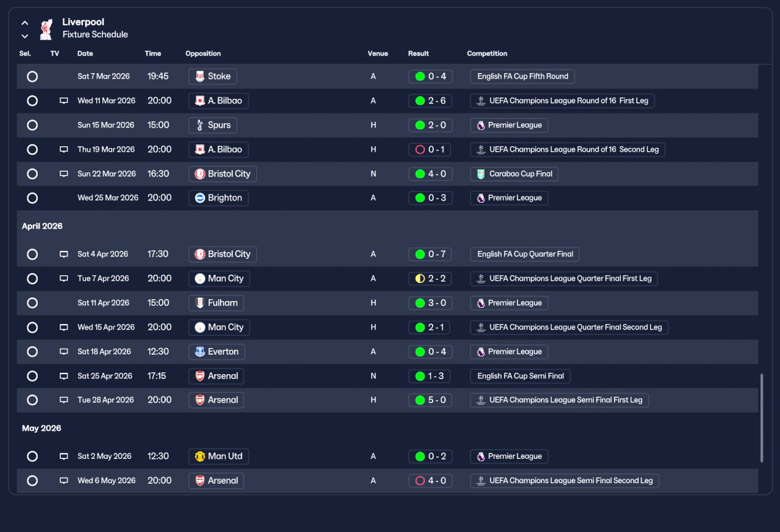Image resolution: width=780 pixels, height=532 pixels.
Task: Sort by the Date column header
Action: click(85, 54)
